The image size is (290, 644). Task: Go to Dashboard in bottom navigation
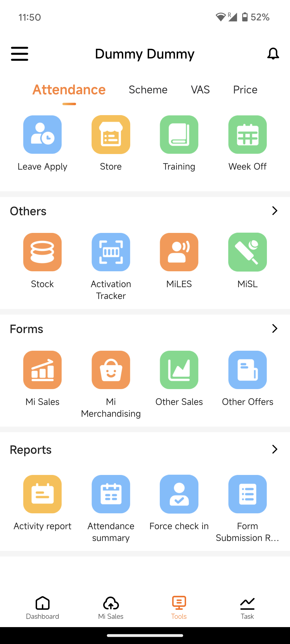[42, 608]
